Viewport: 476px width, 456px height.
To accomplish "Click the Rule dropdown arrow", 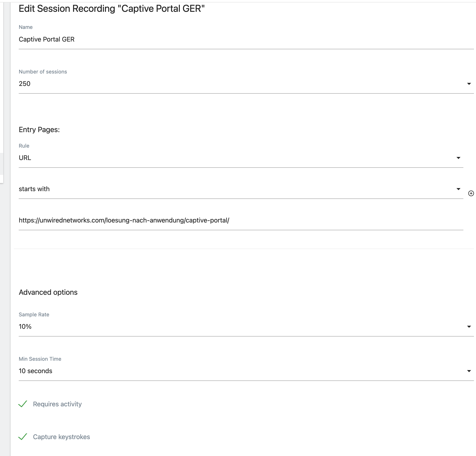I will pos(458,158).
